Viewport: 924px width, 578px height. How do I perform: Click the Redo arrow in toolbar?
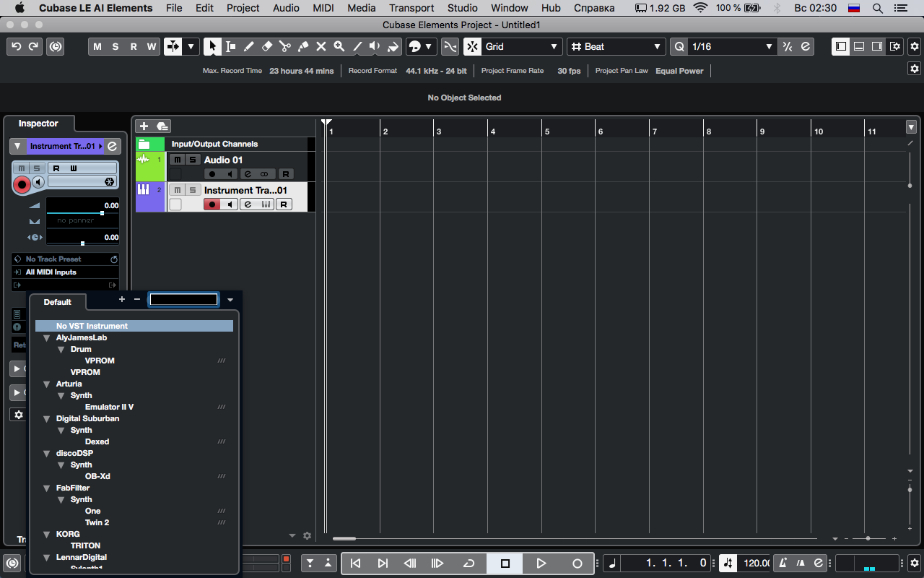tap(33, 46)
